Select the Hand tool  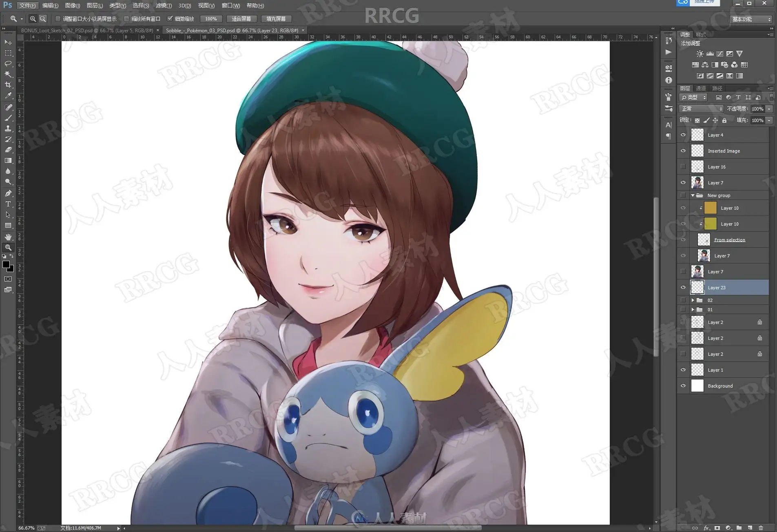pyautogui.click(x=8, y=237)
